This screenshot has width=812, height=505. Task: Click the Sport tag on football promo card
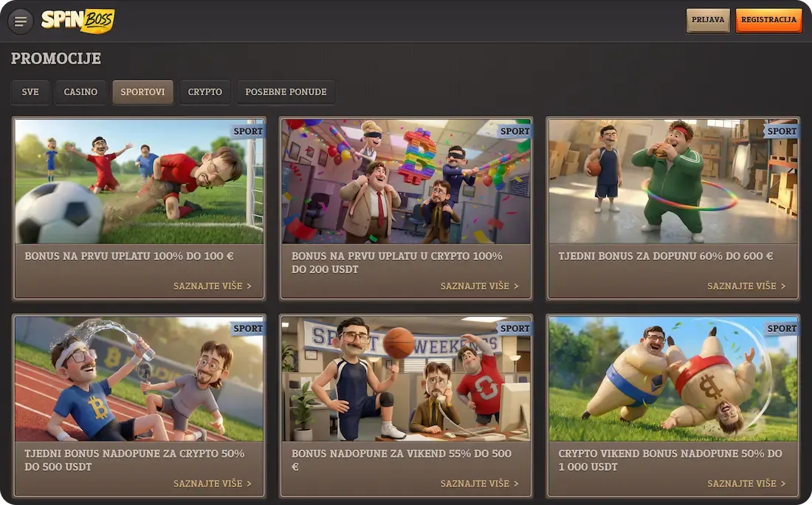pos(247,131)
